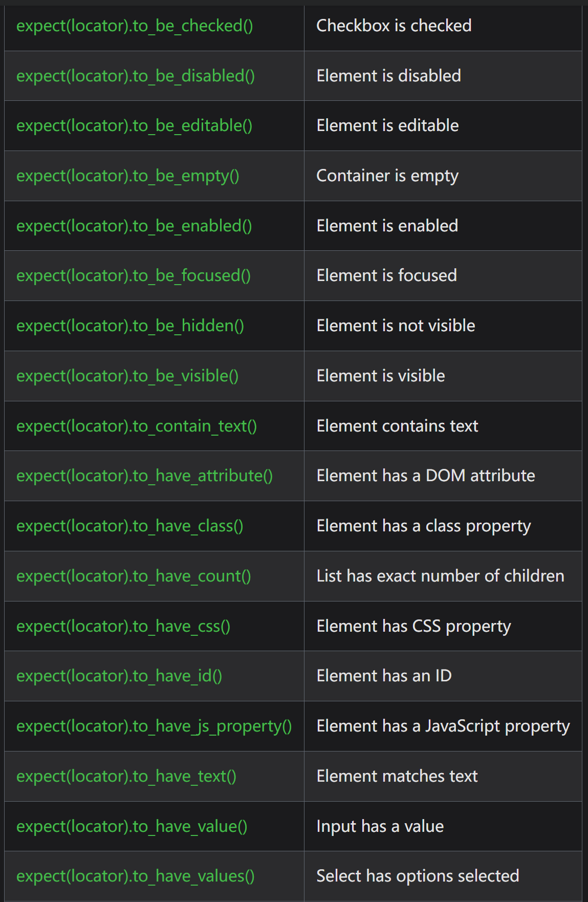Open the to_have_attribute() link
Viewport: 588px width, 902px height.
point(144,476)
